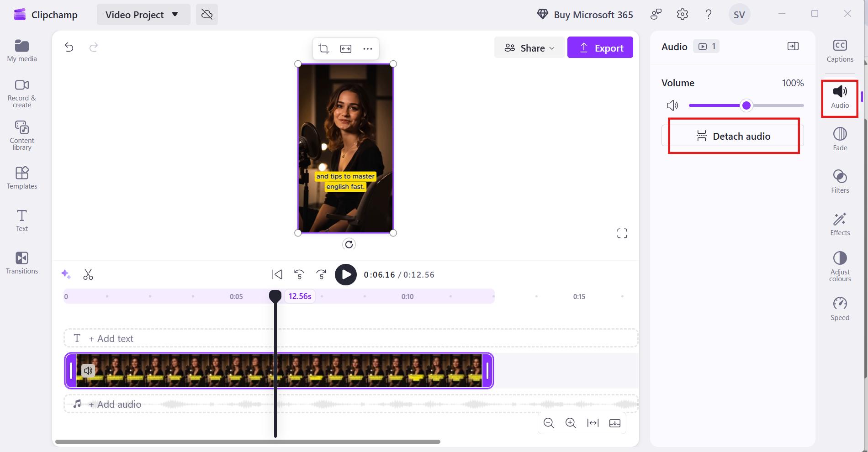Click the Fit/fill icon above preview
This screenshot has height=452, width=868.
(x=346, y=48)
